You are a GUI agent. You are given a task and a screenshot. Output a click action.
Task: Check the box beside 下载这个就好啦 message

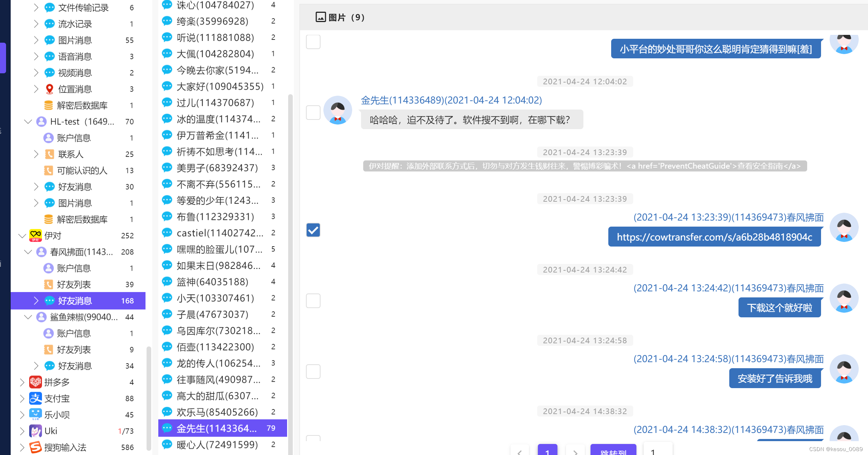[313, 301]
